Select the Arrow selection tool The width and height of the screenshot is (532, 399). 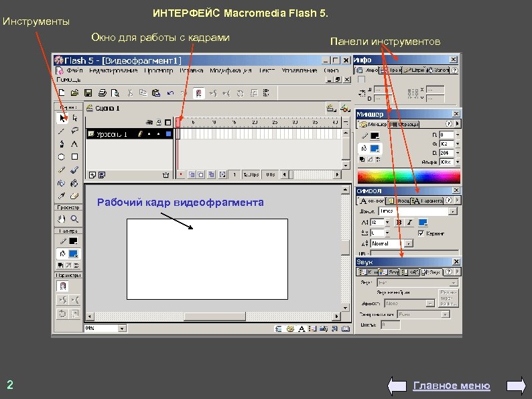(x=62, y=118)
